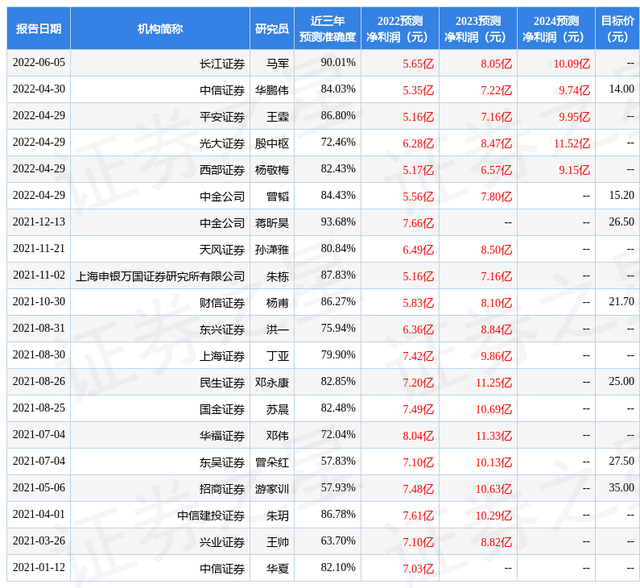Click 上海申银万国证券研究所有限公司

click(x=160, y=277)
